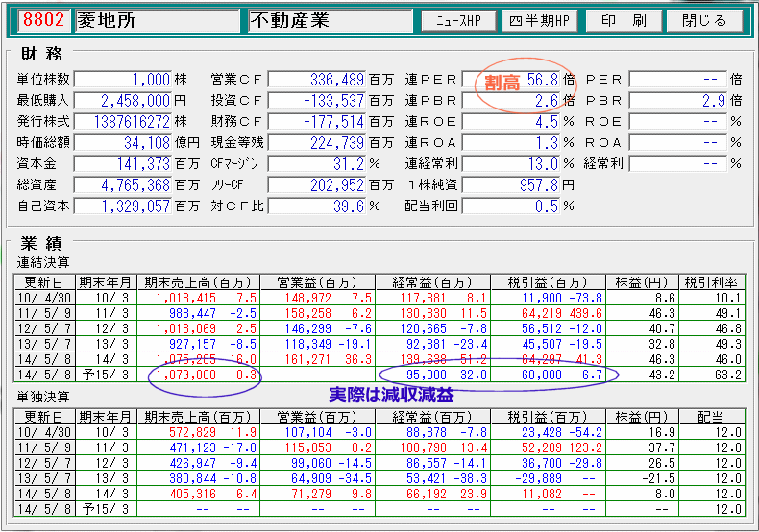Click the empty standalone ROE field
Viewport: 759px width, 532px height.
(x=678, y=122)
